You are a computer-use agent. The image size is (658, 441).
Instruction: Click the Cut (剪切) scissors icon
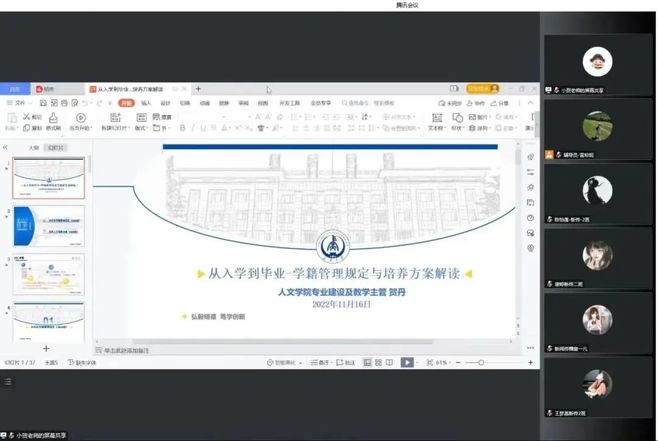(x=28, y=116)
